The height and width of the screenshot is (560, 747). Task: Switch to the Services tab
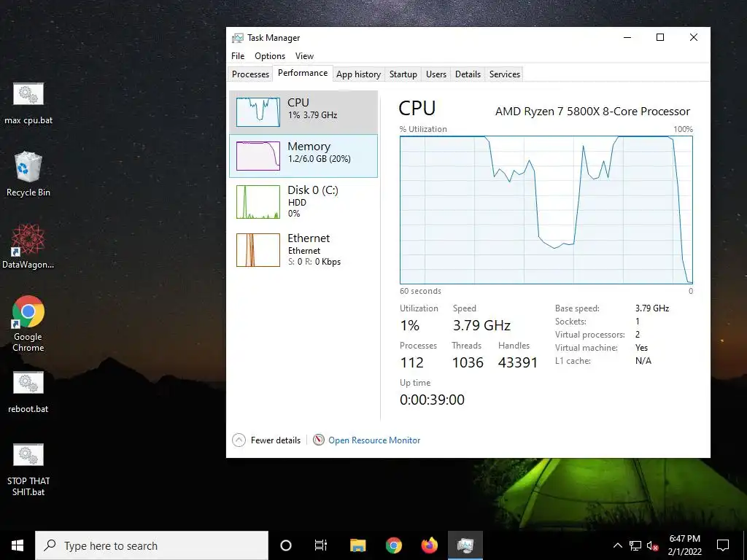[x=505, y=74]
